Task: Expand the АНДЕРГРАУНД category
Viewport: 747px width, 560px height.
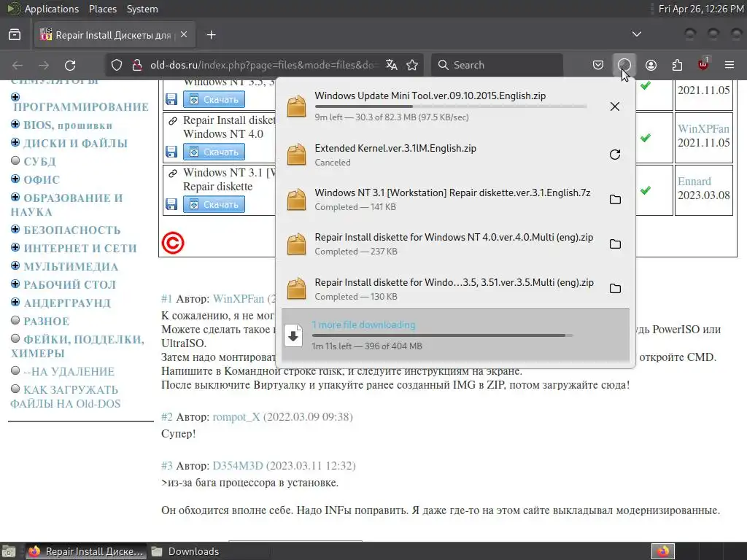Action: (x=15, y=302)
